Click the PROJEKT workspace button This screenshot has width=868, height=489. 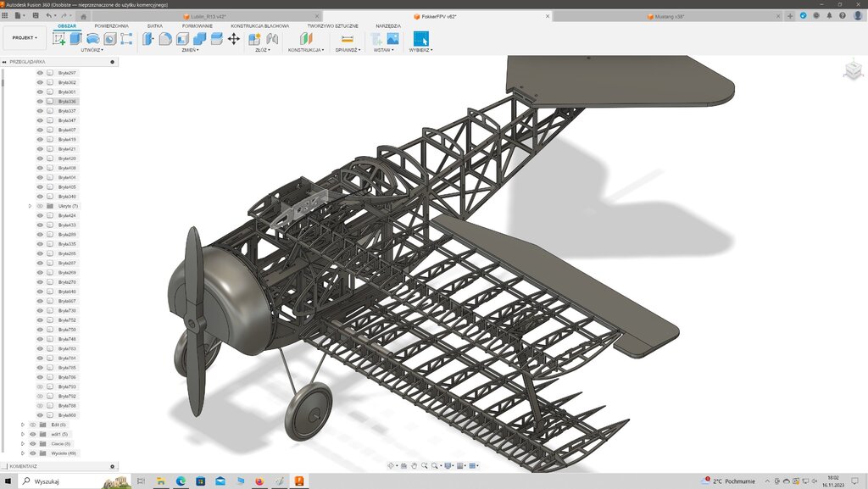(x=25, y=38)
